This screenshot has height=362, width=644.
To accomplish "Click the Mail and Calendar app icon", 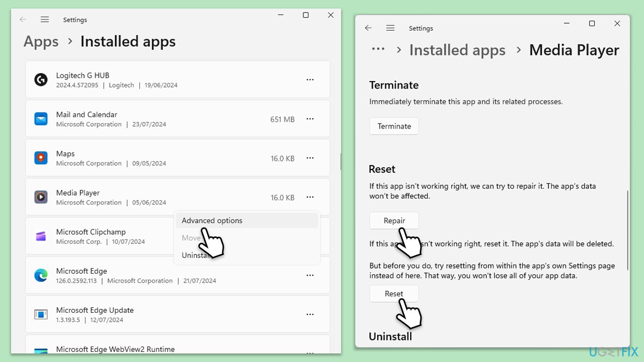I will tap(41, 119).
